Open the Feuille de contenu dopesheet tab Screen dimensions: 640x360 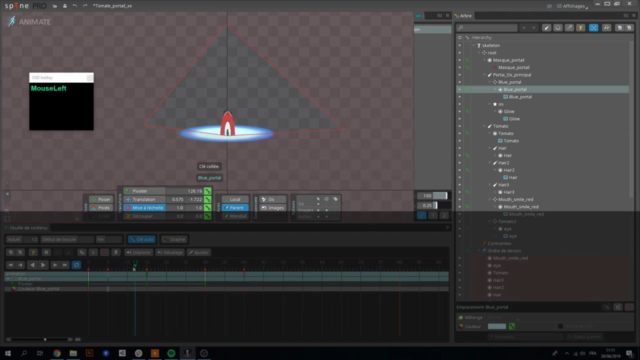coord(27,228)
